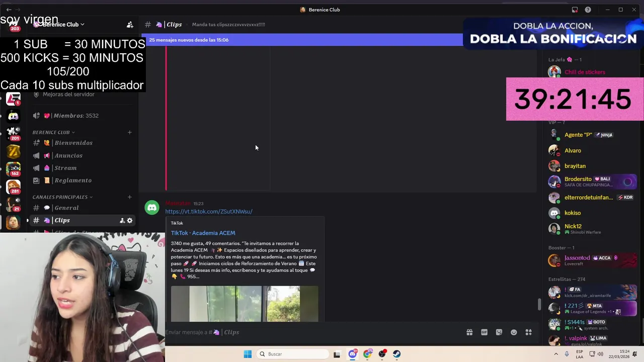The width and height of the screenshot is (644, 362).
Task: Click the Windows Start button
Action: pos(248,354)
